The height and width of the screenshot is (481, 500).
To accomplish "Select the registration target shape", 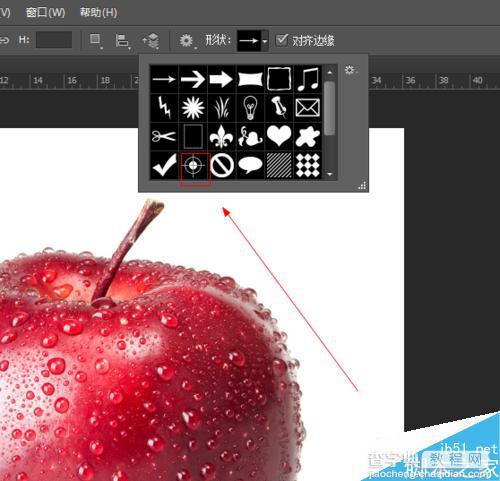I will (193, 165).
